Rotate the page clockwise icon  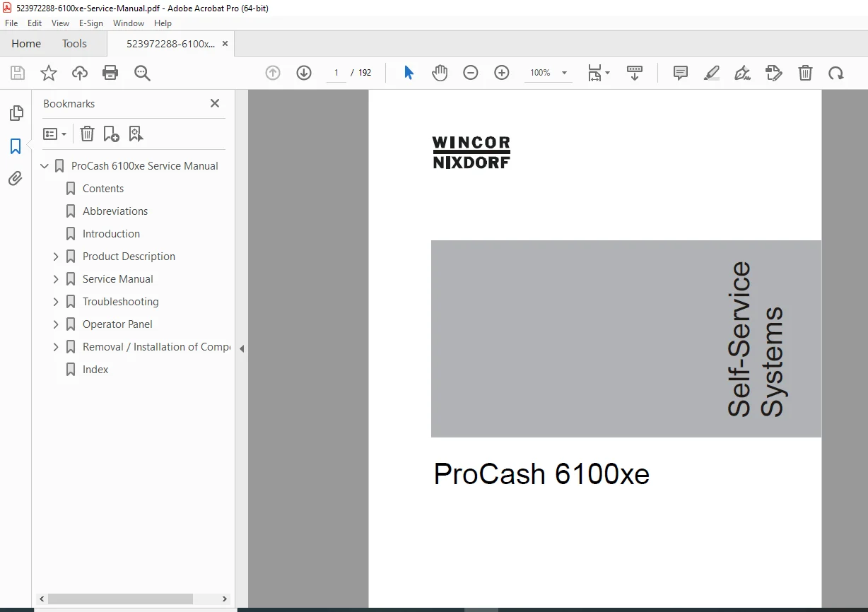coord(836,73)
